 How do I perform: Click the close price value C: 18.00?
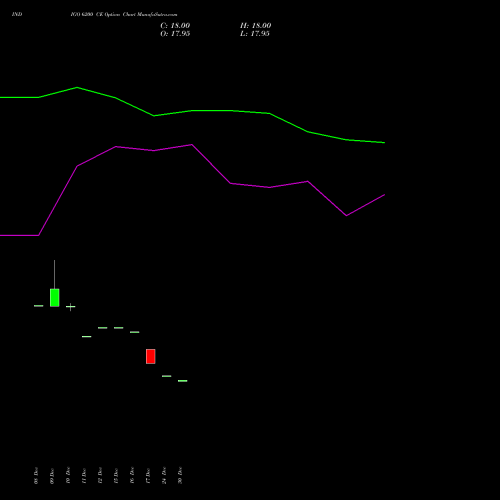(x=175, y=26)
